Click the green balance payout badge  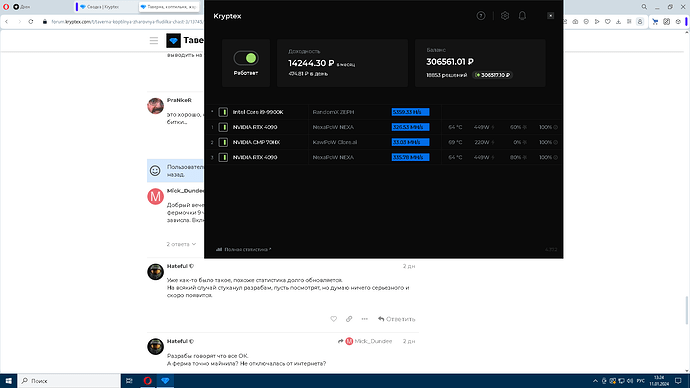point(492,75)
